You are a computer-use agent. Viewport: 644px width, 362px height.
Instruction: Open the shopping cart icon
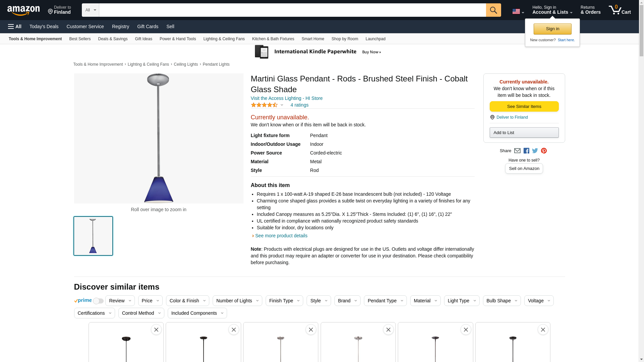[619, 10]
